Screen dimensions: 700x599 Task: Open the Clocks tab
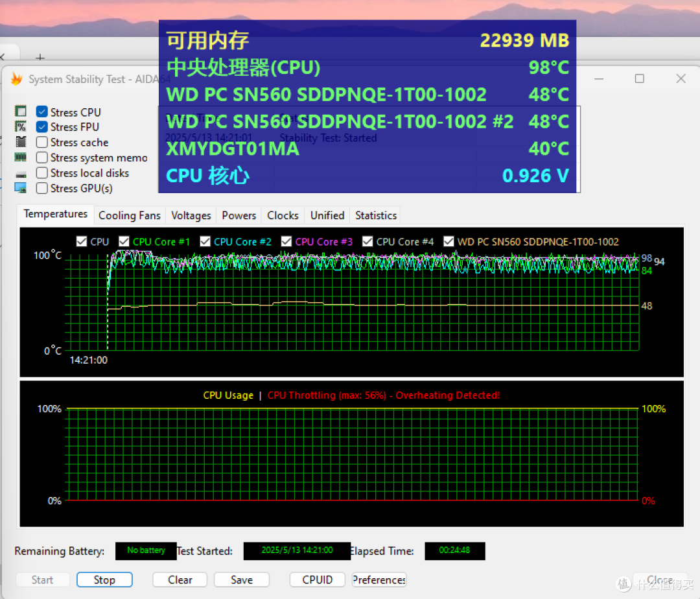tap(283, 216)
